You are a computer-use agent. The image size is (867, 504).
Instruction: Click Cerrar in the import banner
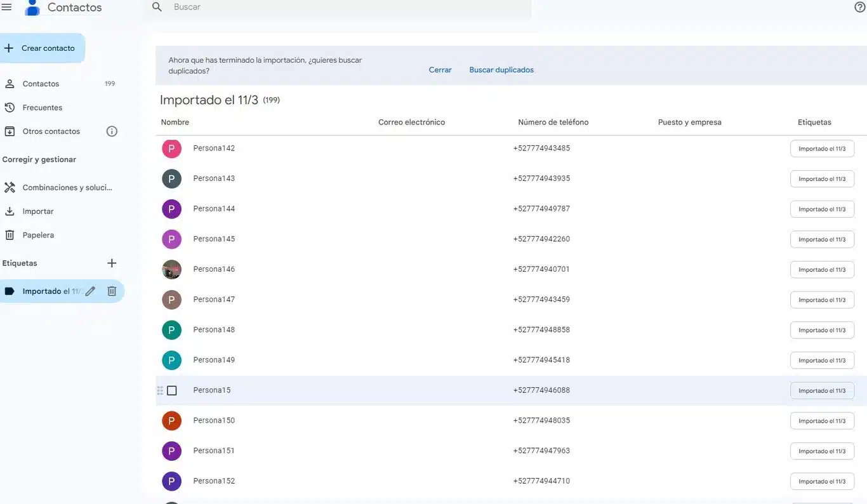(x=440, y=70)
